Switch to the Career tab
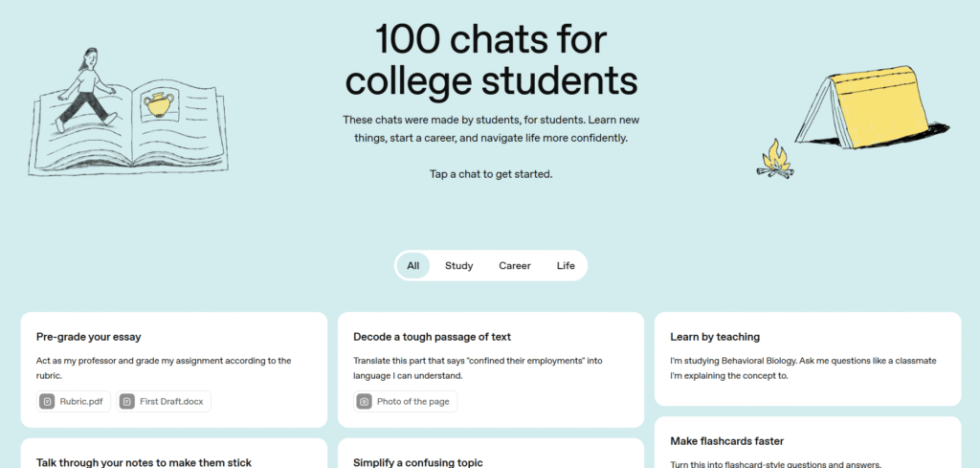The image size is (980, 468). pyautogui.click(x=515, y=265)
